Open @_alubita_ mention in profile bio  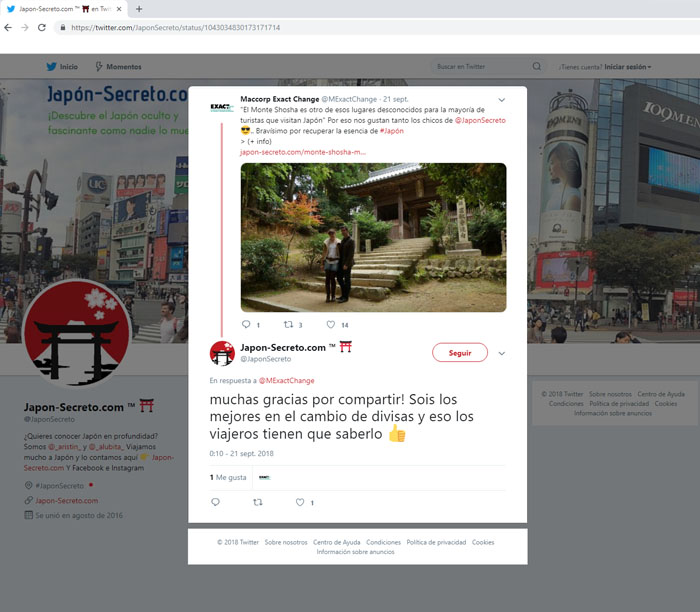[106, 447]
